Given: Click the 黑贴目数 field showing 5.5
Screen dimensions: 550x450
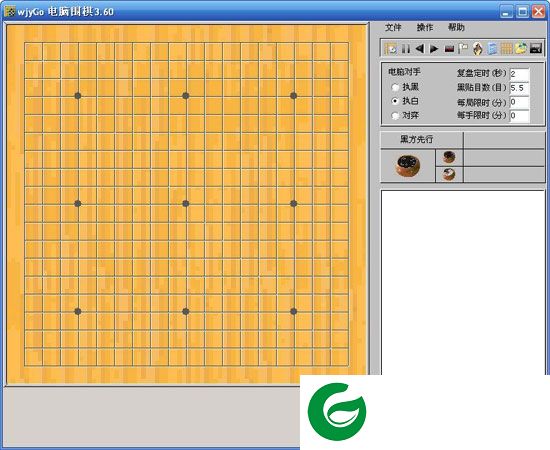Looking at the screenshot, I should (519, 88).
